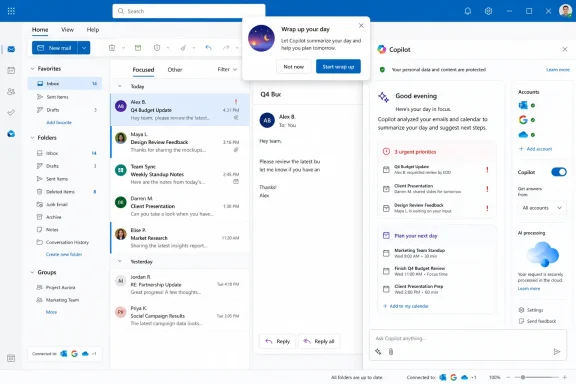Image resolution: width=576 pixels, height=384 pixels.
Task: Collapse the Favorites section
Action: (x=32, y=69)
